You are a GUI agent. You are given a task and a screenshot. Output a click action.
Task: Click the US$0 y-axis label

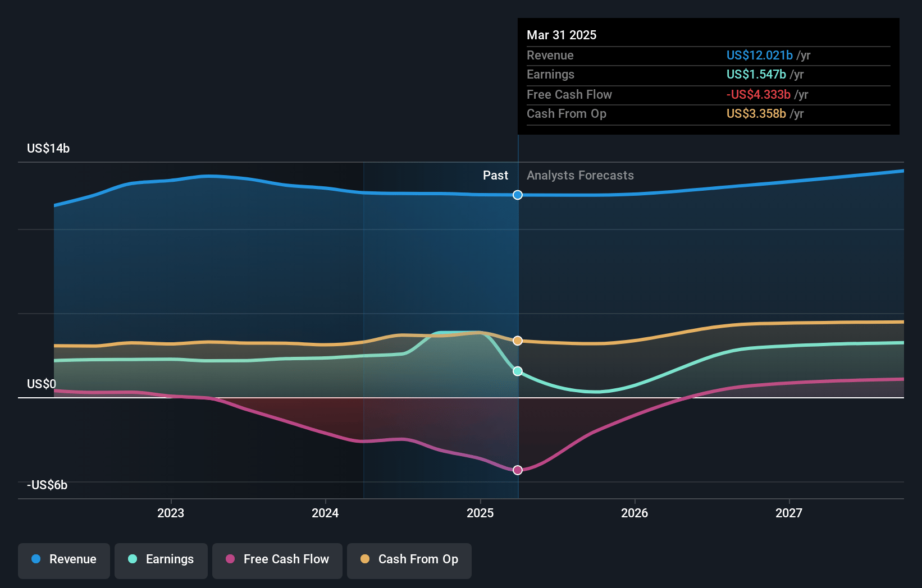(42, 384)
